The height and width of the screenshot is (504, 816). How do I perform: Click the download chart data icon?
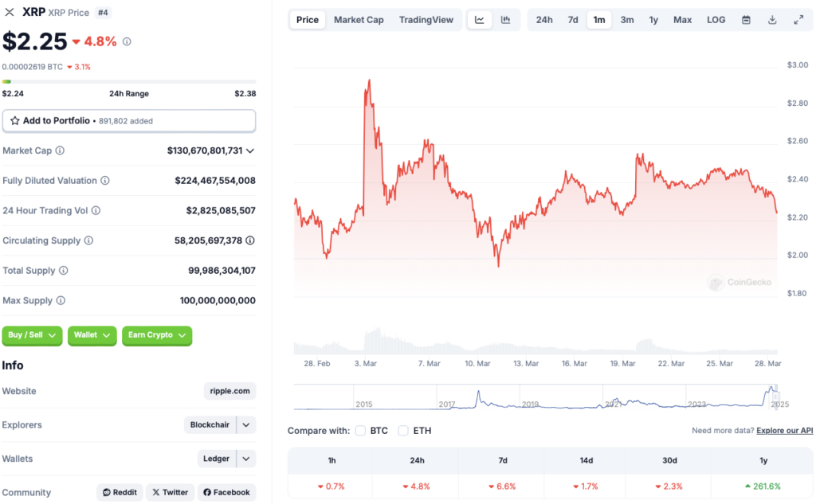tap(772, 19)
